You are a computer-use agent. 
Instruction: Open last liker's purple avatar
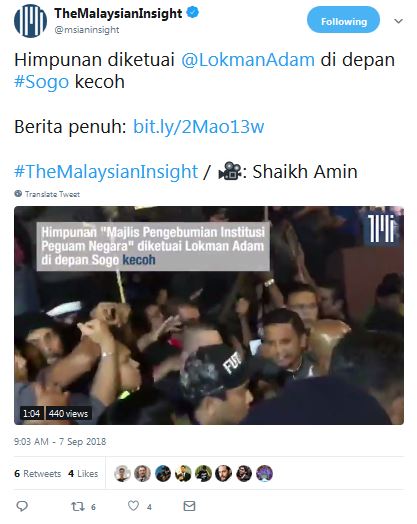point(264,474)
